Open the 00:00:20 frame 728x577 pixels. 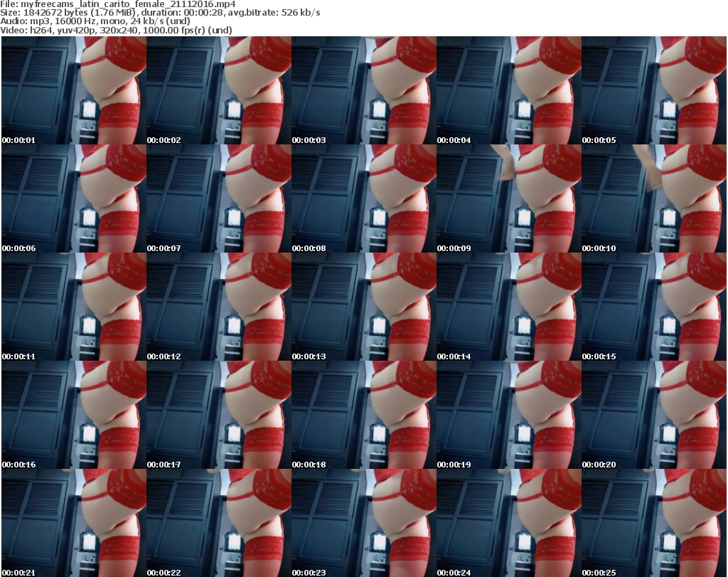pos(654,415)
